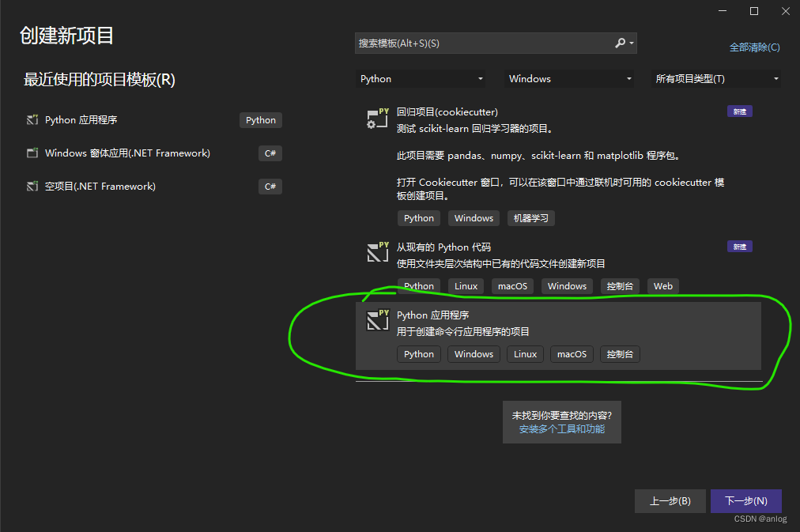Click the 上一步(B) button
Viewport: 800px width, 532px height.
tap(670, 501)
